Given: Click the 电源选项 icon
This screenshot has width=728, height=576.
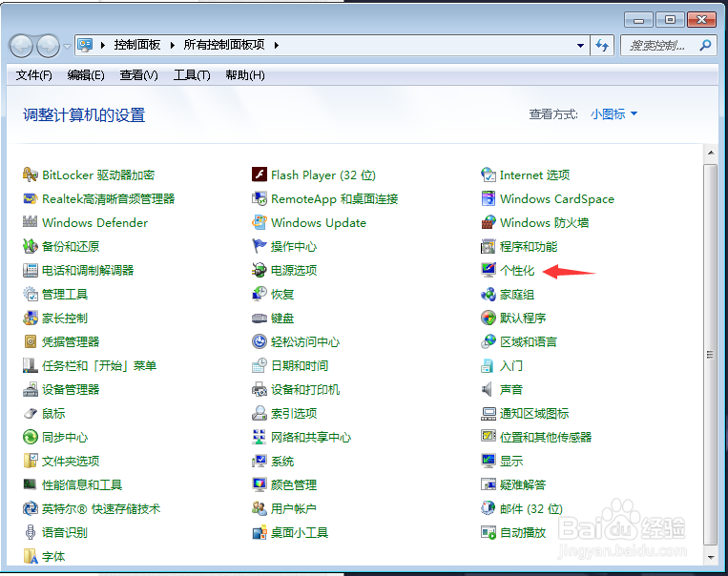Looking at the screenshot, I should pyautogui.click(x=260, y=271).
